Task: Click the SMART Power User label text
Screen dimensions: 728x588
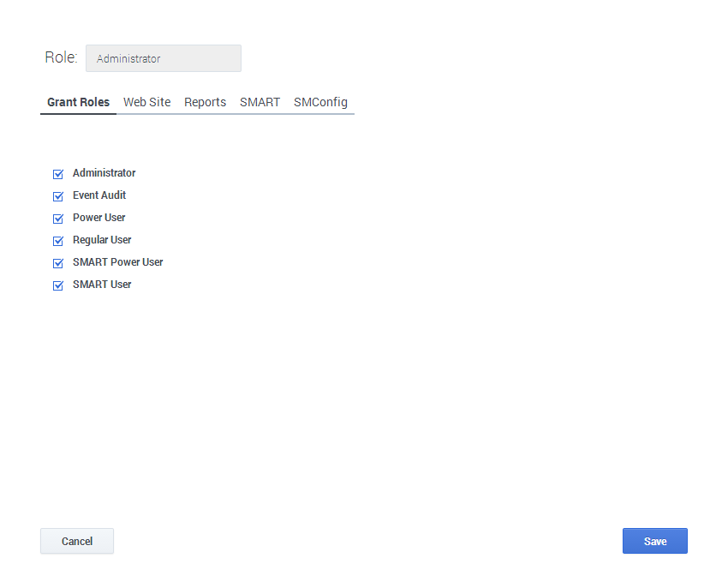Action: 117,262
